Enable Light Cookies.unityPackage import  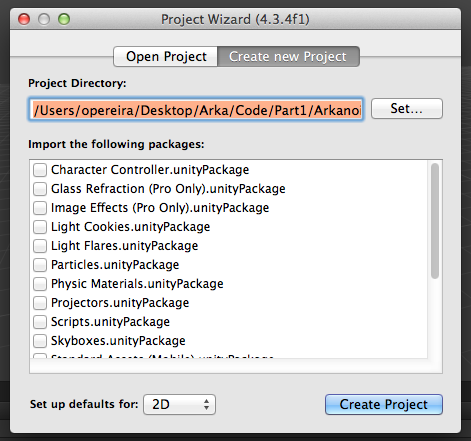[40, 227]
